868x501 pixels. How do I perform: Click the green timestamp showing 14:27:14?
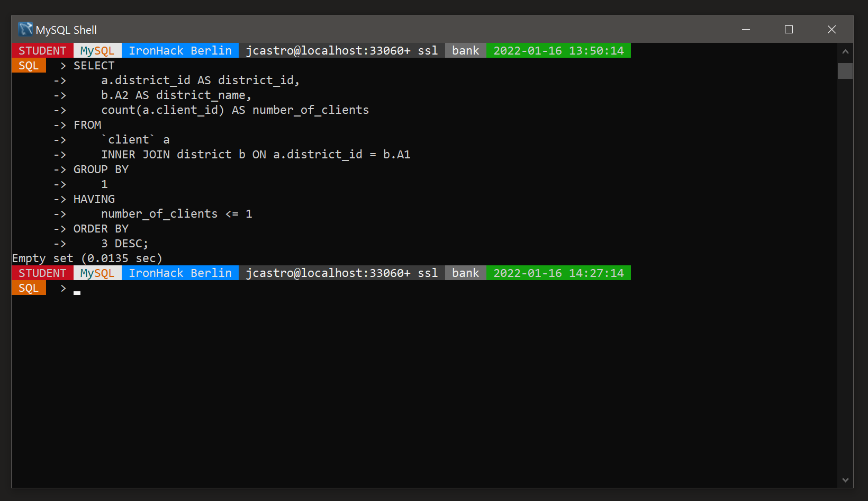point(558,273)
